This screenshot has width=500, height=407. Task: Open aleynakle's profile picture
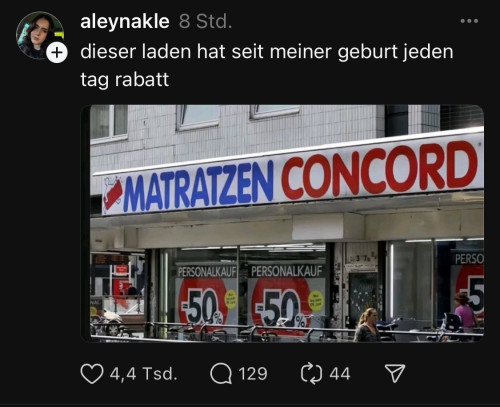coord(39,35)
